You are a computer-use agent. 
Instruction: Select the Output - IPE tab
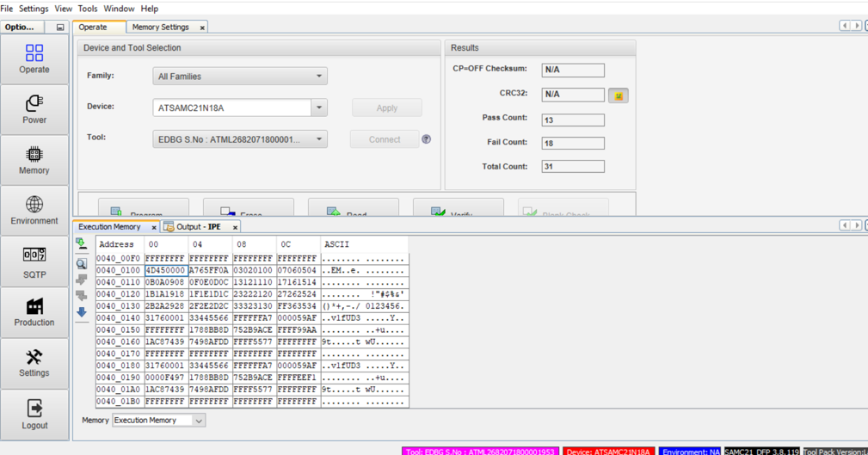pyautogui.click(x=198, y=227)
